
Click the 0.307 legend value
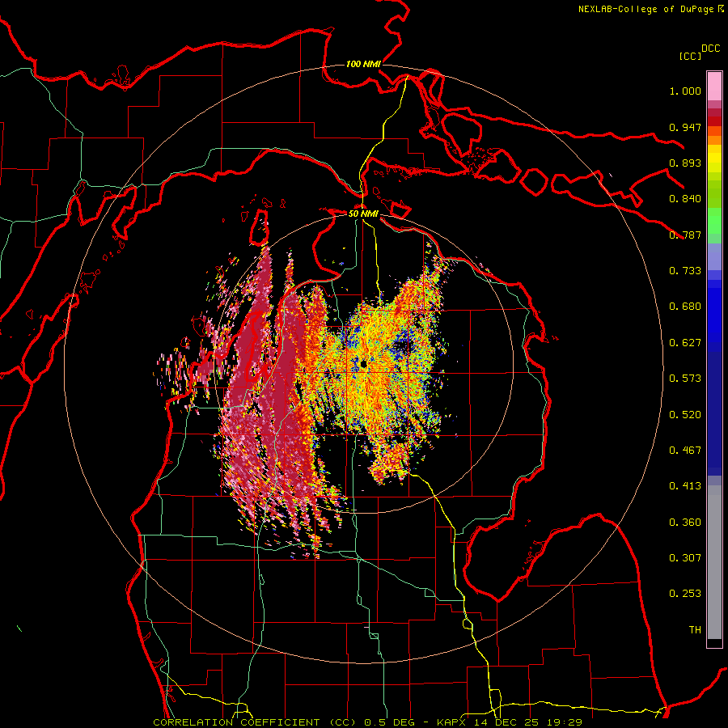(685, 558)
